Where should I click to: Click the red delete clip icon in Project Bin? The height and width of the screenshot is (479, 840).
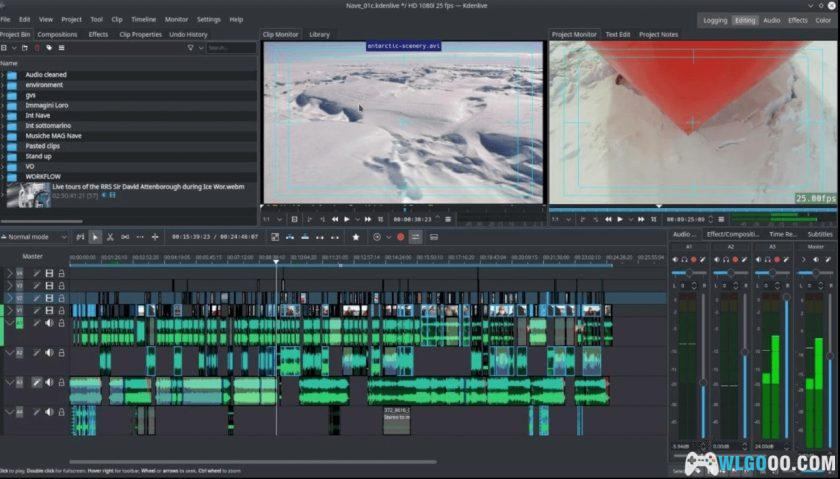(37, 47)
